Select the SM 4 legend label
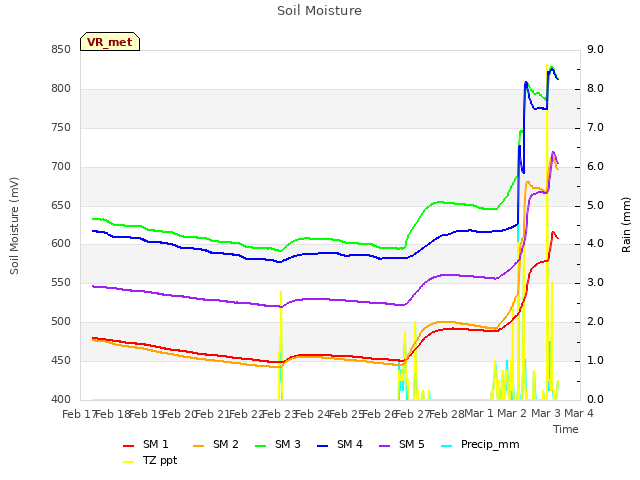This screenshot has height=480, width=640. [350, 444]
